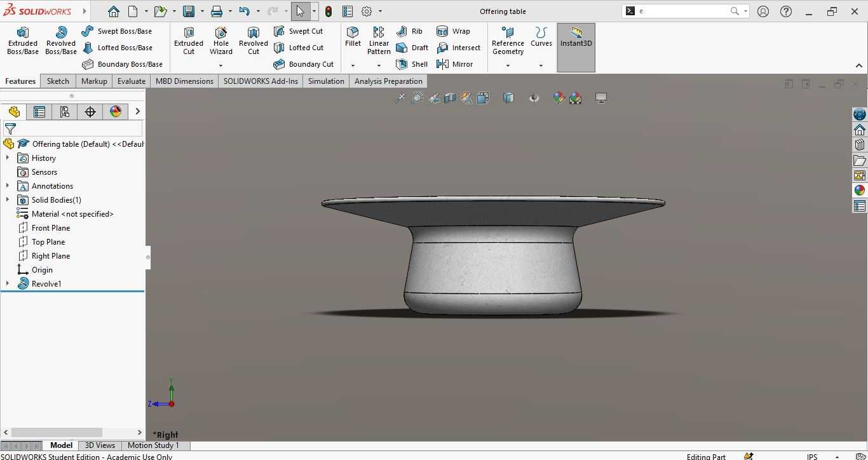Viewport: 868px width, 460px height.
Task: Open the Evaluate ribbon tab
Action: point(132,81)
